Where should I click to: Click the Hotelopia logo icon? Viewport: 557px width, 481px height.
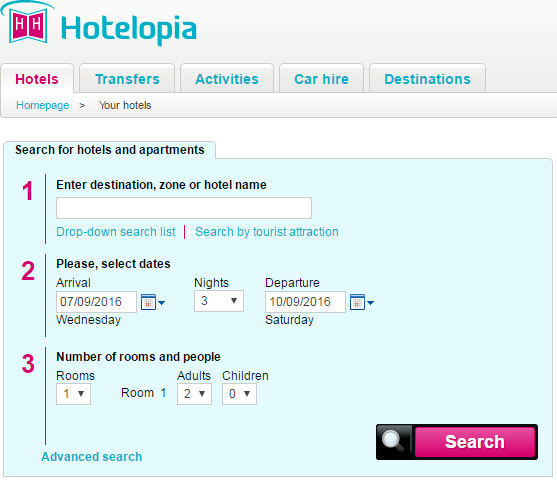click(x=27, y=23)
